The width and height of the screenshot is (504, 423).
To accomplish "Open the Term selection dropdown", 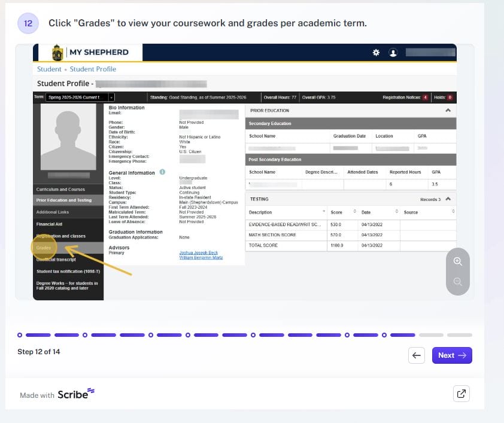I will [111, 97].
